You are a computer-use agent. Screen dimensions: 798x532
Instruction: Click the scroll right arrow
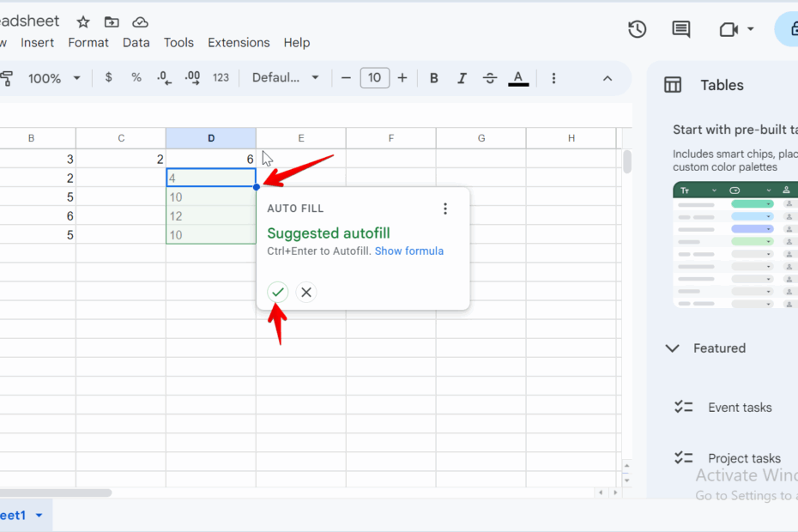point(615,493)
